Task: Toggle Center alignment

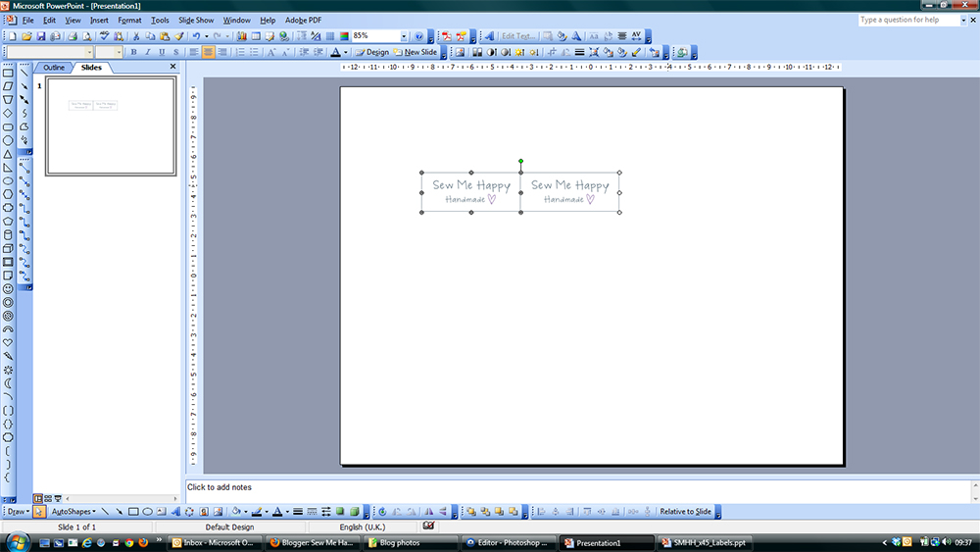Action: 208,53
